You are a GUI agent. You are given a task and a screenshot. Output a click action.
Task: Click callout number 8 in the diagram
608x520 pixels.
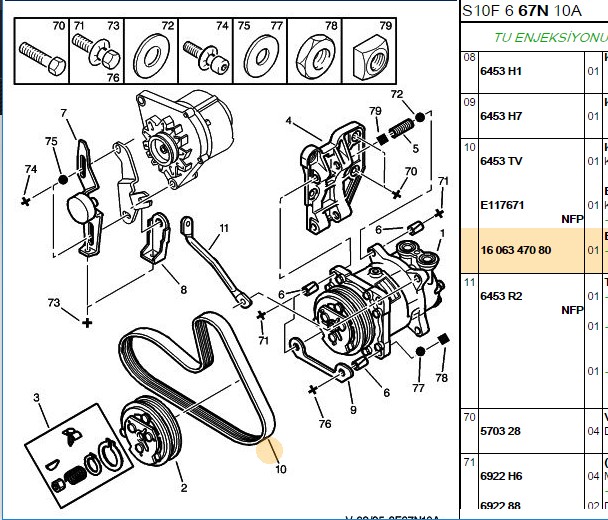[183, 290]
